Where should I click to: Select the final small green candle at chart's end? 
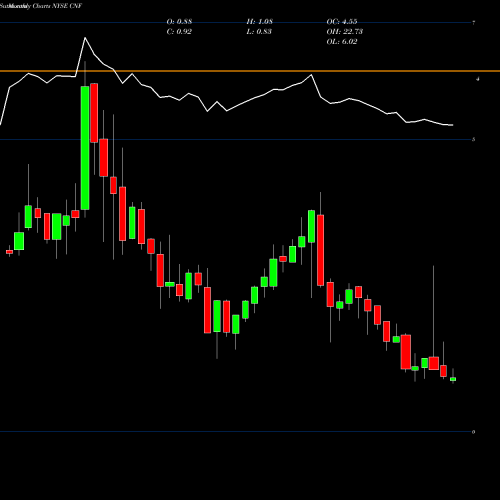[453, 379]
